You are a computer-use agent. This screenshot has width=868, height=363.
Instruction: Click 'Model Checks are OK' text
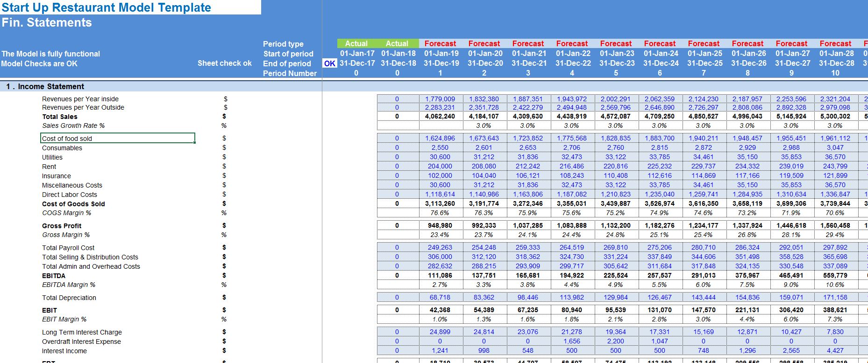39,63
